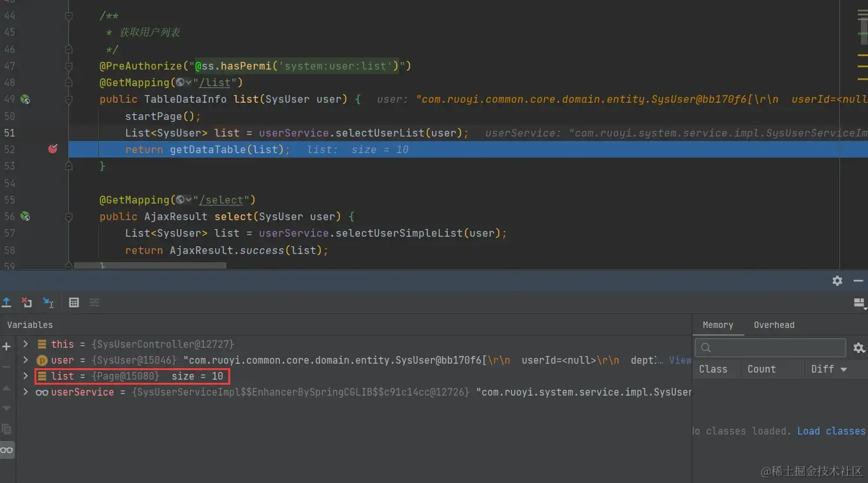Toggle the breakpoint on line 52
868x483 pixels.
pos(53,149)
